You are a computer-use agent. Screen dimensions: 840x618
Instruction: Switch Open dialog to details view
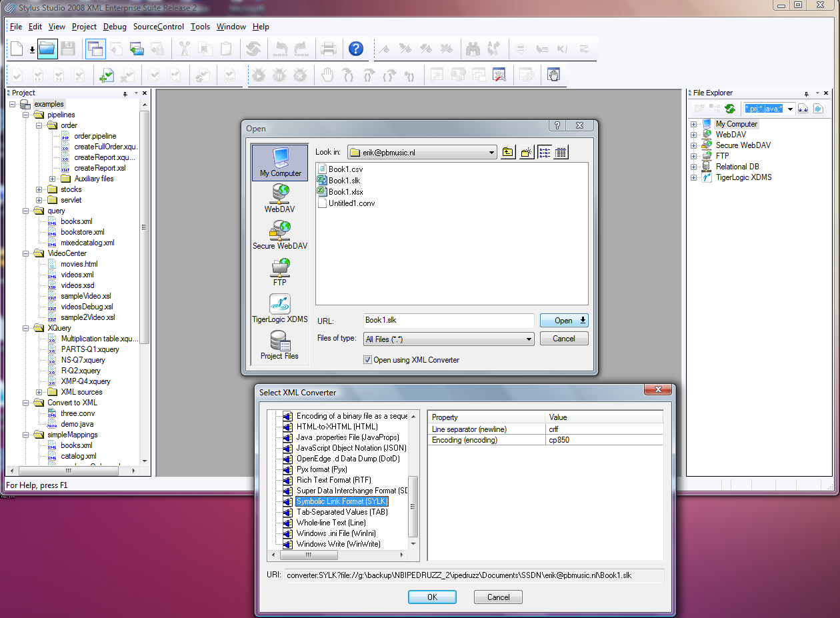(x=561, y=153)
